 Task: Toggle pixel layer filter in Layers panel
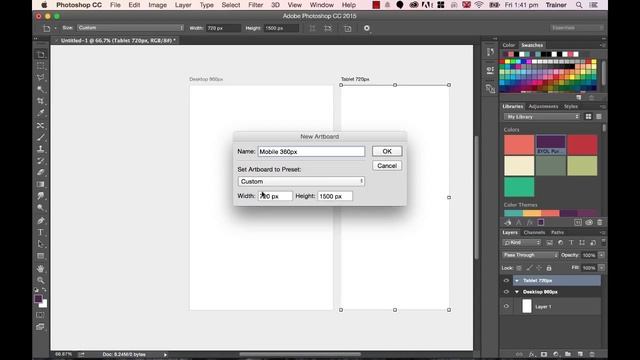point(549,243)
